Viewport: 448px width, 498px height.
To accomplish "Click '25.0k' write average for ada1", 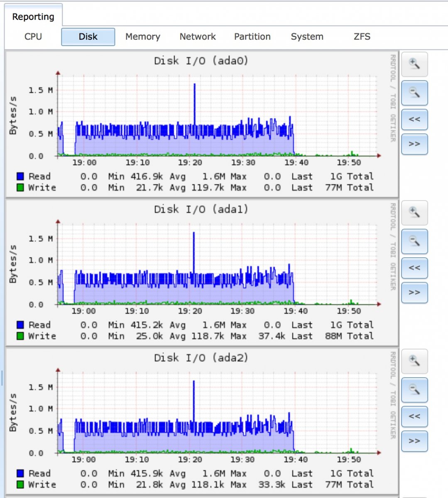I will pyautogui.click(x=149, y=336).
